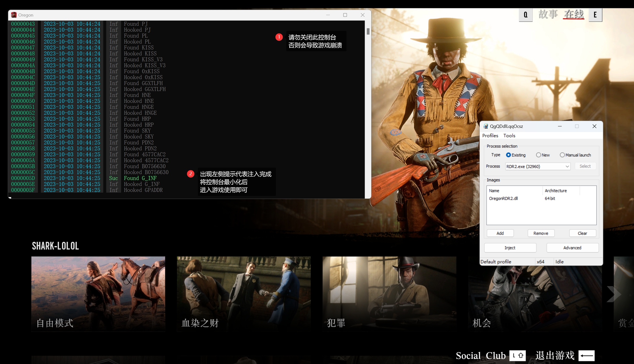Expand the RDR2.exe process dropdown
The height and width of the screenshot is (364, 634).
(x=567, y=166)
